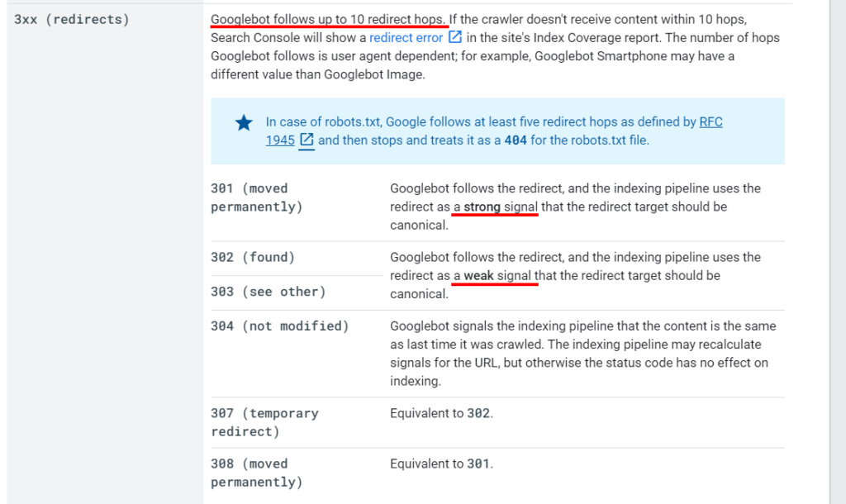Click the "308 (moved permanently)" status label
Image resolution: width=846 pixels, height=504 pixels.
pos(257,473)
